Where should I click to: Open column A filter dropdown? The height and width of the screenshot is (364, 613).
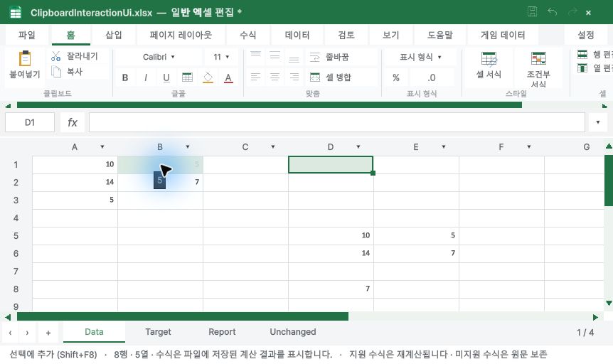[x=102, y=147]
